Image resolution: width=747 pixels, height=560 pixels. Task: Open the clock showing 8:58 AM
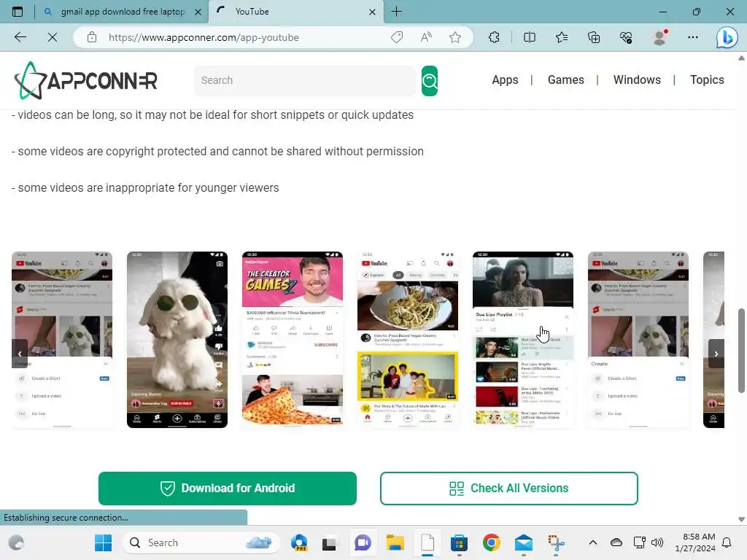tap(695, 542)
